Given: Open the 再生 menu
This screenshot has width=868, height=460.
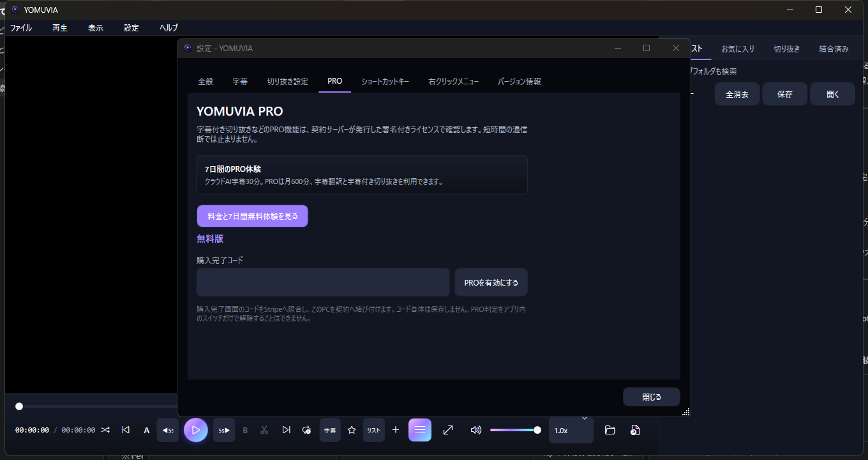Looking at the screenshot, I should pyautogui.click(x=60, y=28).
